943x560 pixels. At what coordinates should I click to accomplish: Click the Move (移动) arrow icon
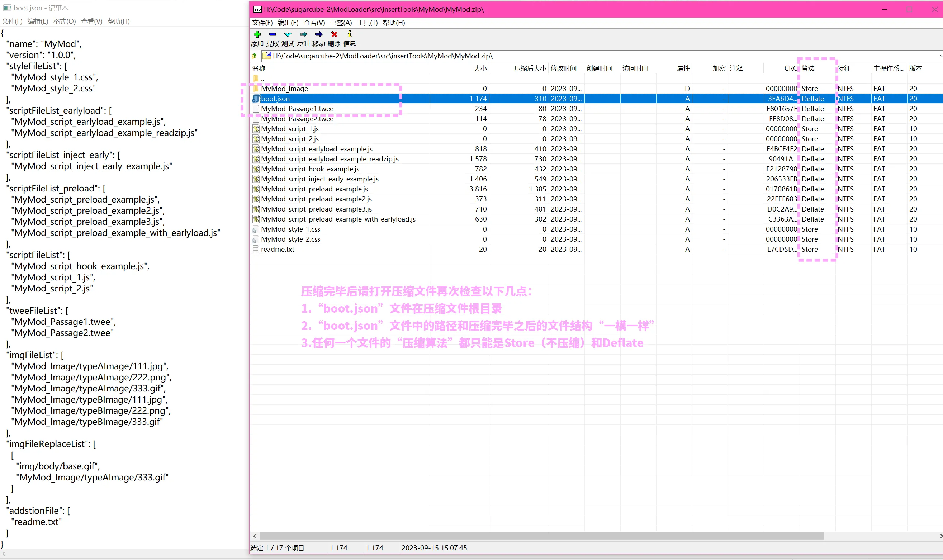pyautogui.click(x=319, y=34)
